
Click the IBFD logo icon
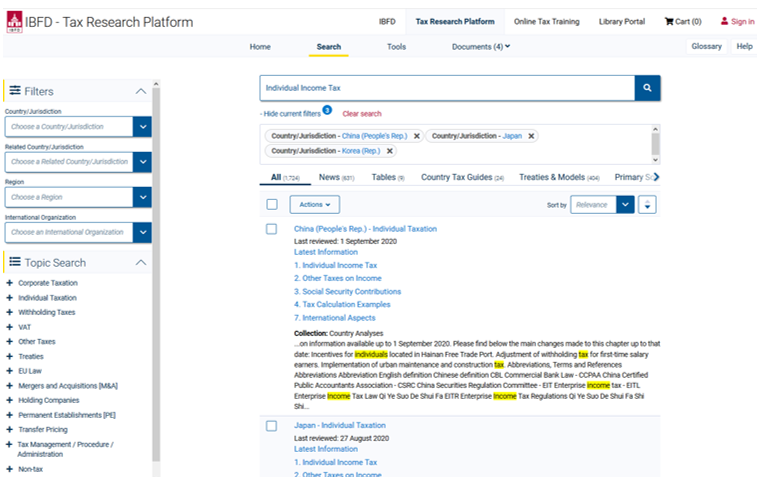tap(14, 22)
